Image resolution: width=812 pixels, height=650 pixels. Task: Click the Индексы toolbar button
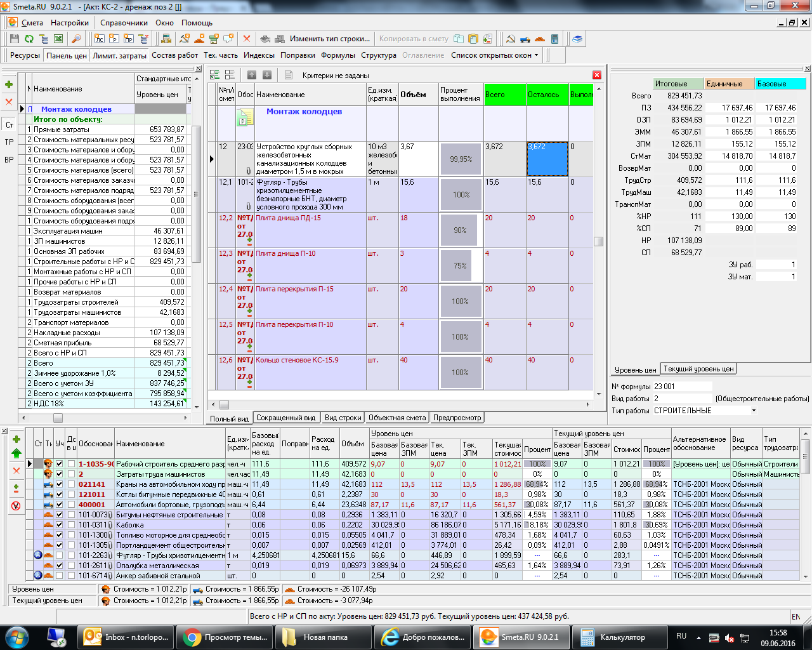click(259, 55)
